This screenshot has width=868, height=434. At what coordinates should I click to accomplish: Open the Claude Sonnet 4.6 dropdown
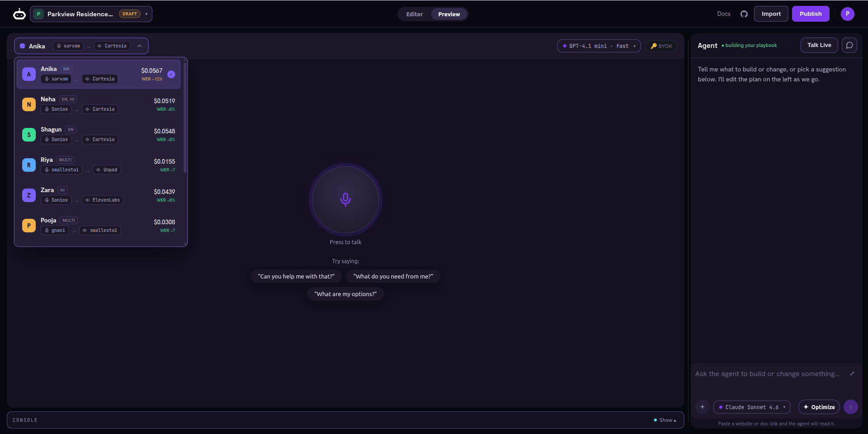(752, 407)
